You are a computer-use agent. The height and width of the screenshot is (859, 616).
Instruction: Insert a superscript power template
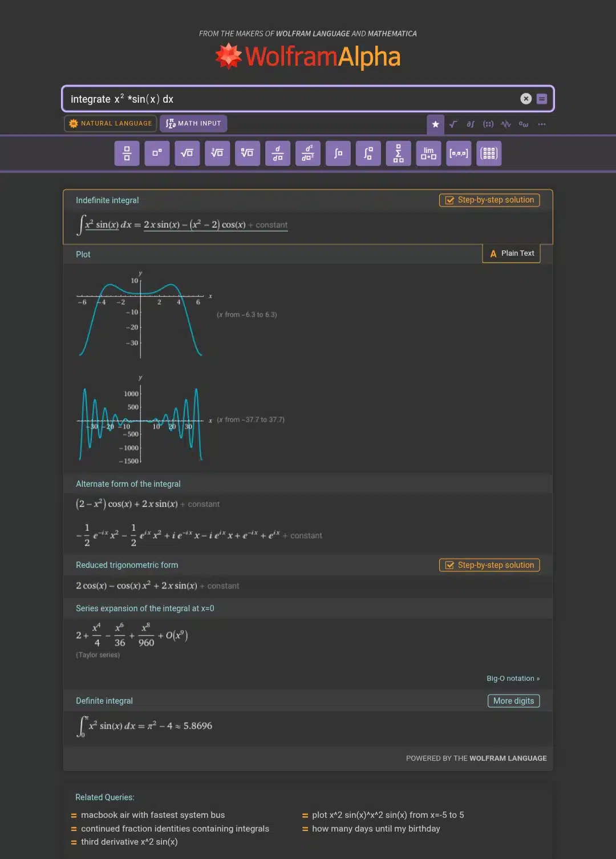pos(157,153)
